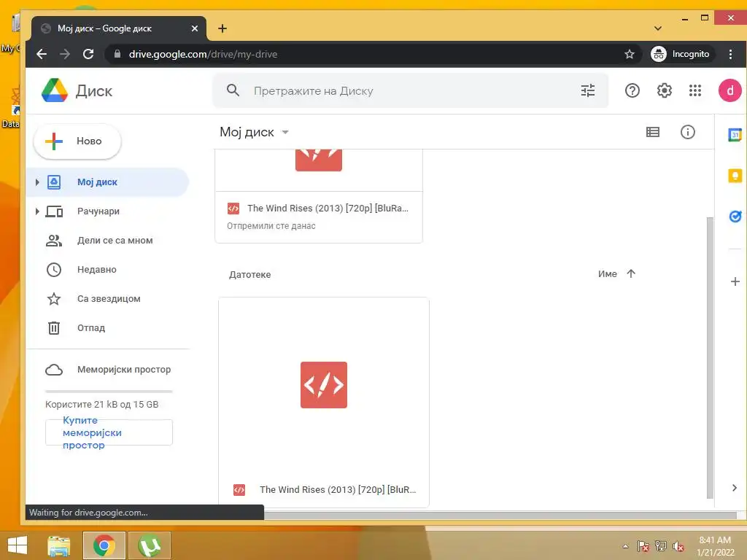Click the vertical scrollbar of file list
Viewport: 747px width, 560px height.
tap(710, 357)
